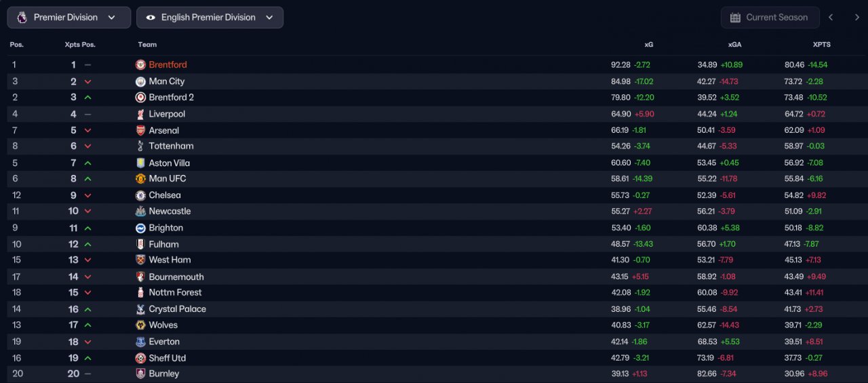Sort by the XPTS column header
868x383 pixels.
(821, 45)
